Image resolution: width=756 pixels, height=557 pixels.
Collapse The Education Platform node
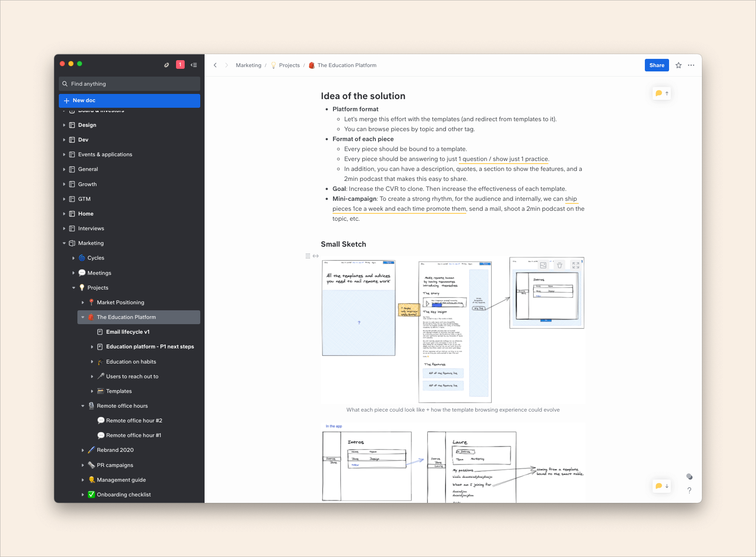coord(83,317)
